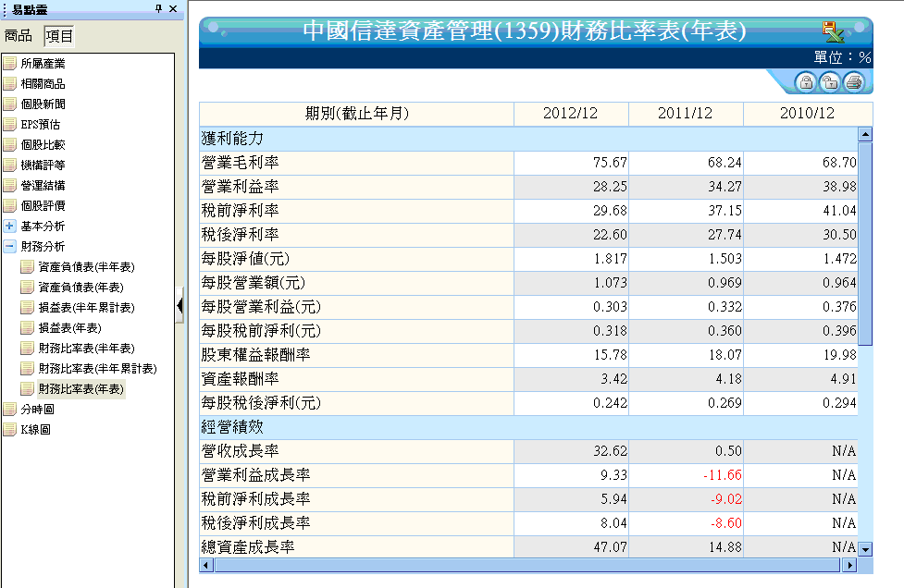Viewport: 904px width, 588px height.
Task: Open 資產負債表(半年表) report
Action: click(x=86, y=266)
